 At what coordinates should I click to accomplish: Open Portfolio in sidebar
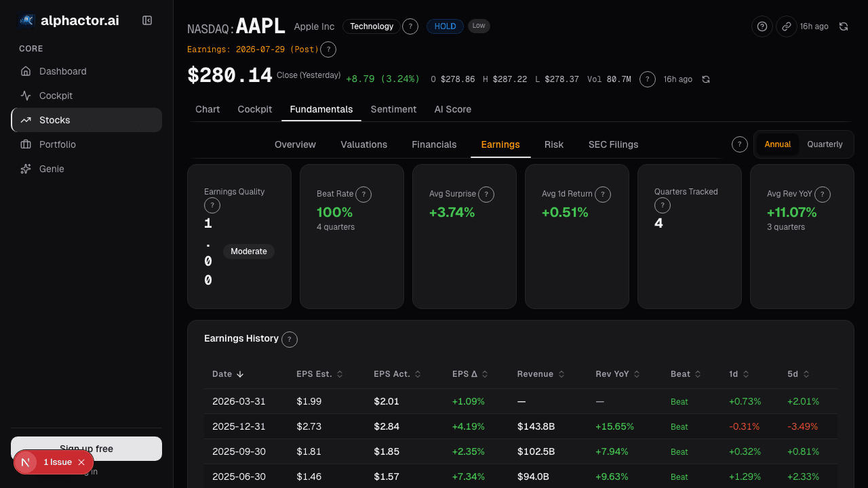tap(86, 144)
